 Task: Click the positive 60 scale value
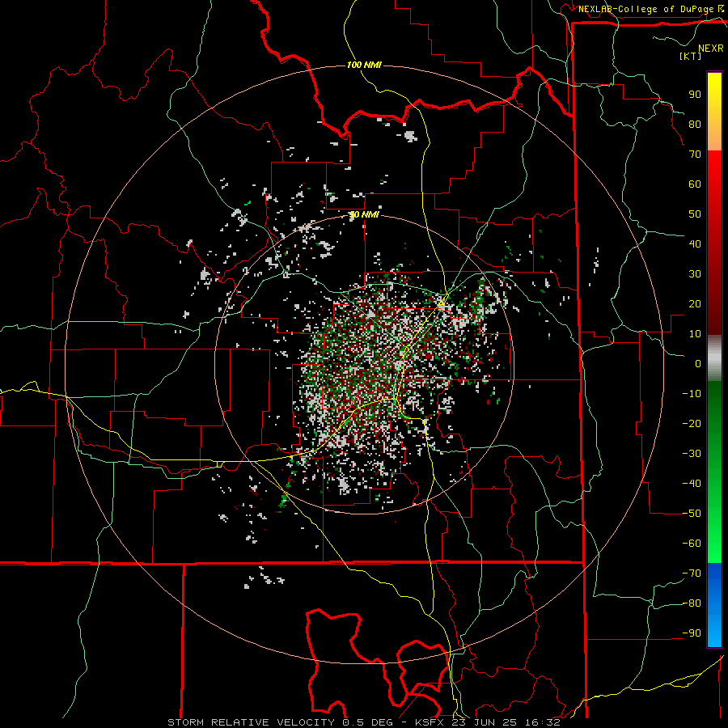point(695,184)
